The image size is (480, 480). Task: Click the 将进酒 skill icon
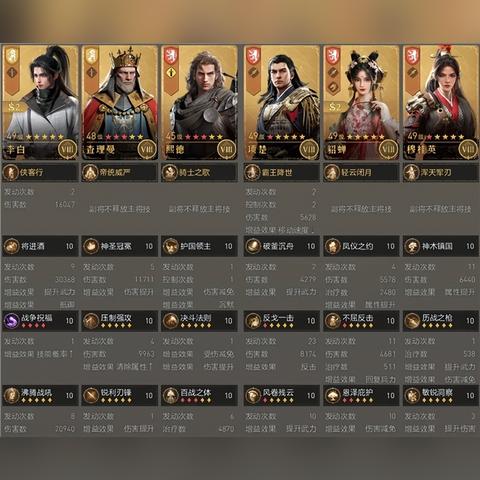pyautogui.click(x=11, y=246)
